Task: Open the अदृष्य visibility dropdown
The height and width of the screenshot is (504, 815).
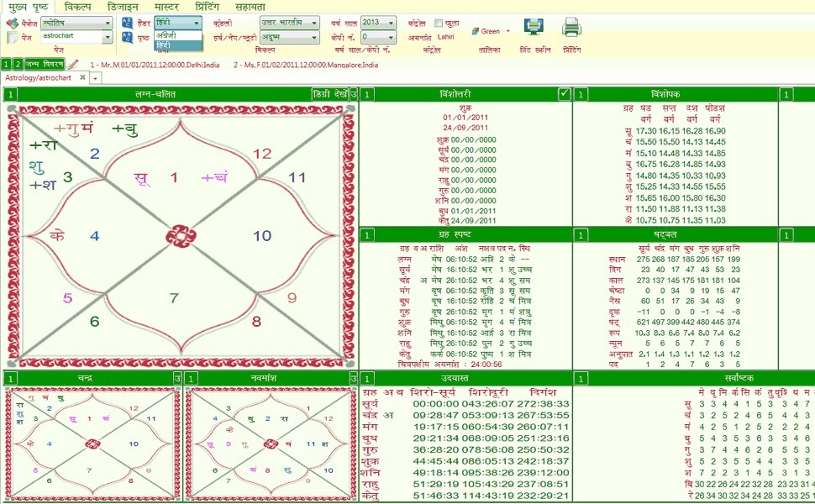Action: pos(290,38)
